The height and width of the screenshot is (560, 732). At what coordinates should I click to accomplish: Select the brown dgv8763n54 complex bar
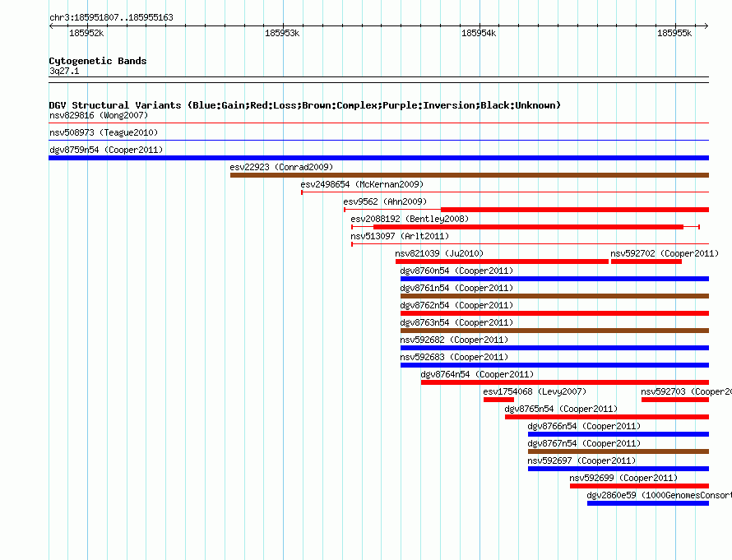click(554, 331)
